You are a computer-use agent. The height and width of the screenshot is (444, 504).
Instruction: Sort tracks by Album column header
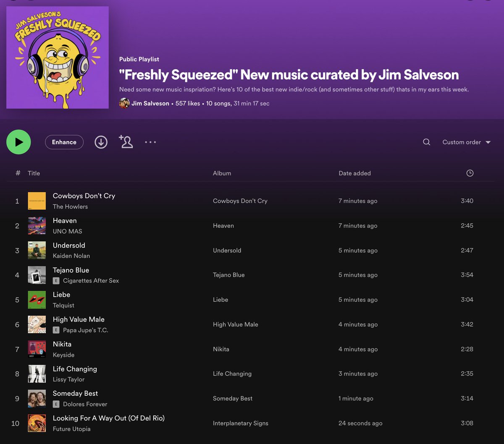[x=222, y=173]
